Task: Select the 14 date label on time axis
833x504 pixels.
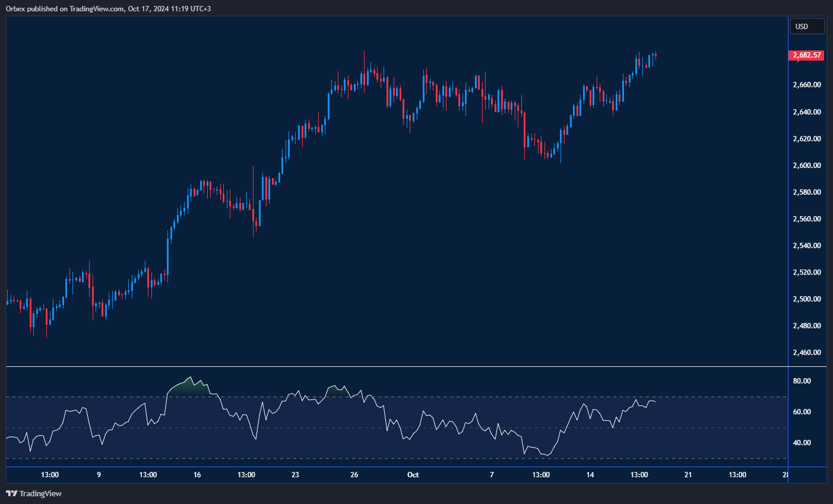Action: tap(590, 475)
